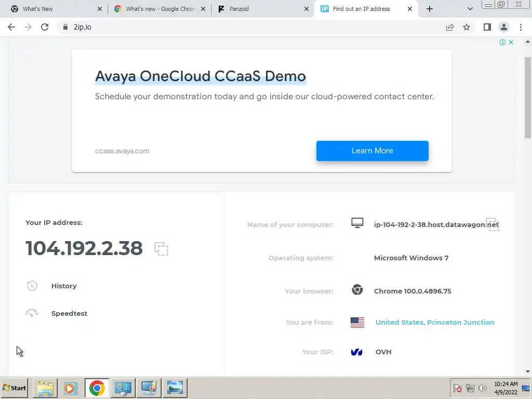Go back using the browser back arrow

coord(11,27)
